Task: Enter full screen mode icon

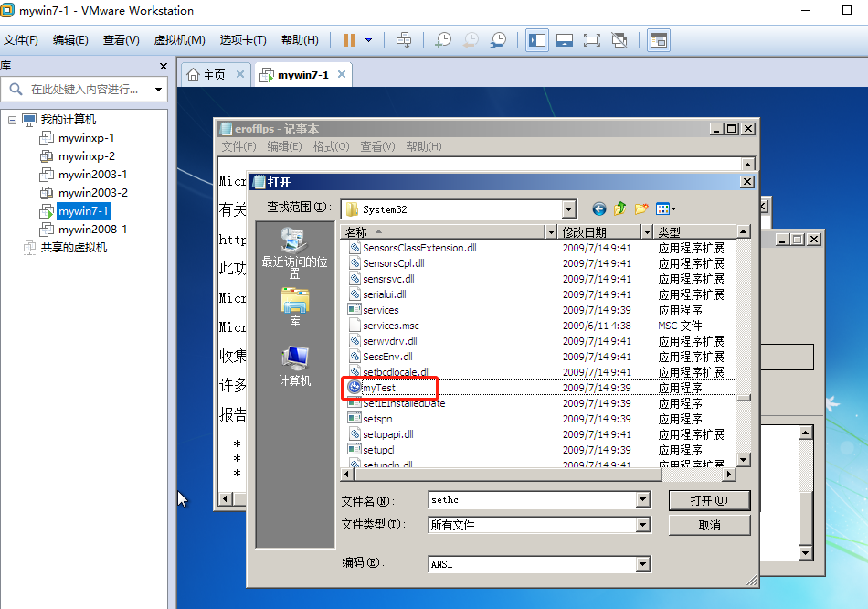Action: (x=592, y=40)
